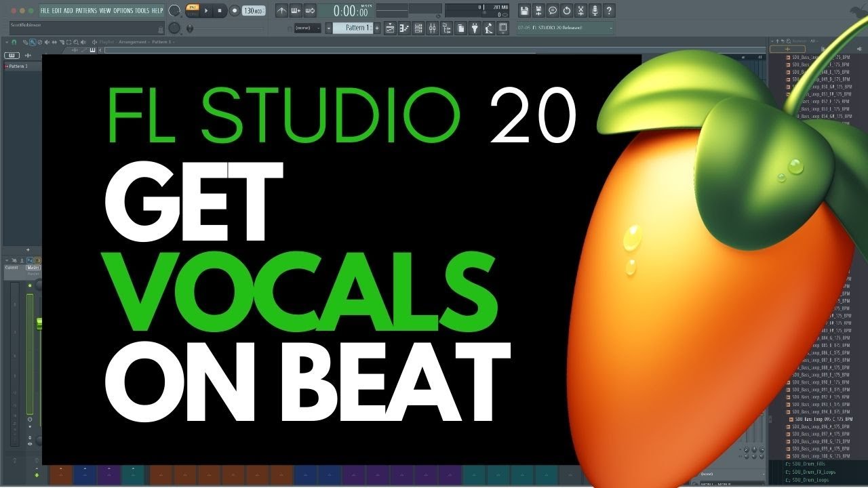Select the SDU Bass Loop 095 C 175 BPM sample
The height and width of the screenshot is (488, 868).
point(821,420)
